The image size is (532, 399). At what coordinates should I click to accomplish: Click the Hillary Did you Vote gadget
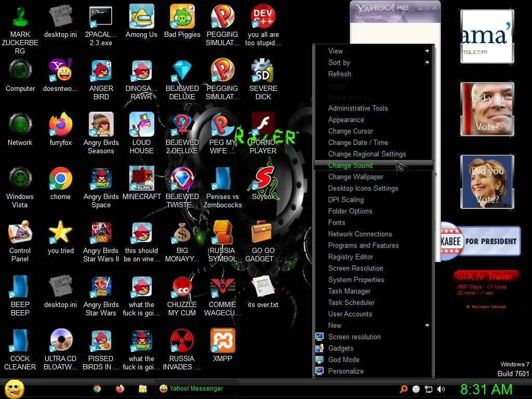point(487,181)
